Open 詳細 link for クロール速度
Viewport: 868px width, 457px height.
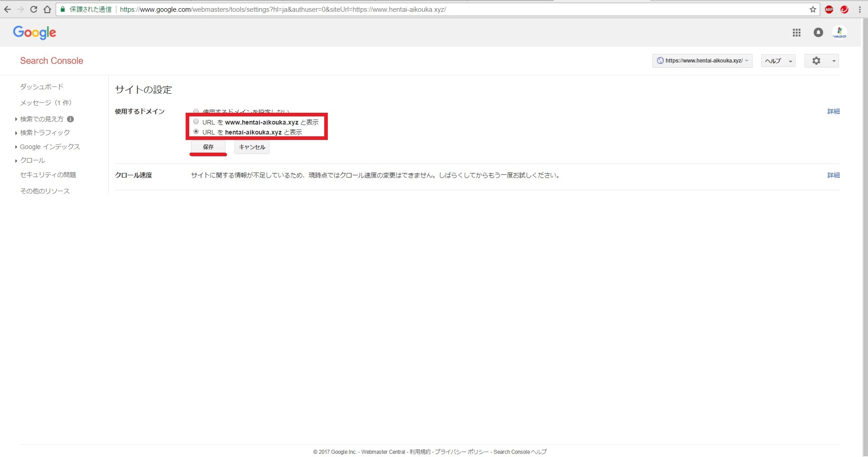tap(834, 175)
